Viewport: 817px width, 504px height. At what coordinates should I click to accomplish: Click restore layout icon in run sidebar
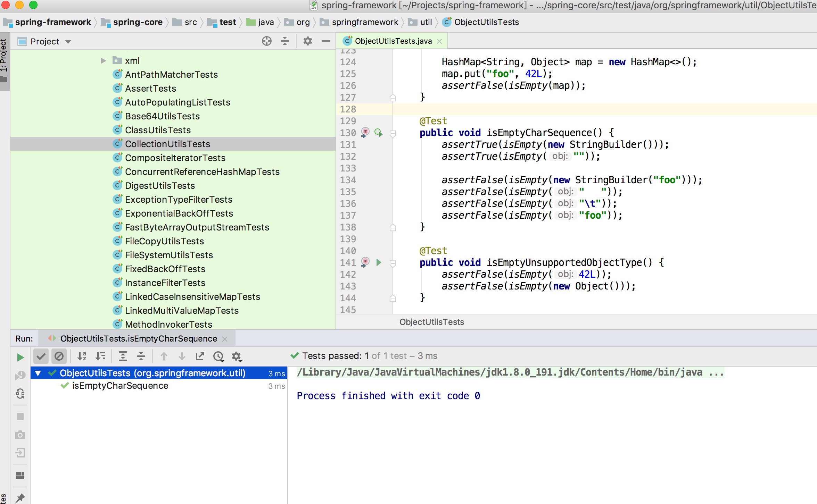point(20,476)
